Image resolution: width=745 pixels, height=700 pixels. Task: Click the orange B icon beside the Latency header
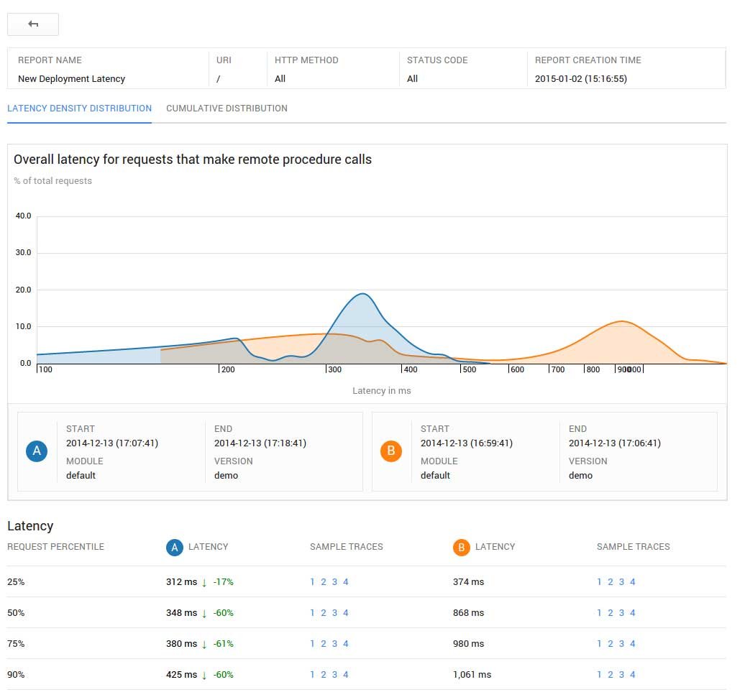coord(462,548)
